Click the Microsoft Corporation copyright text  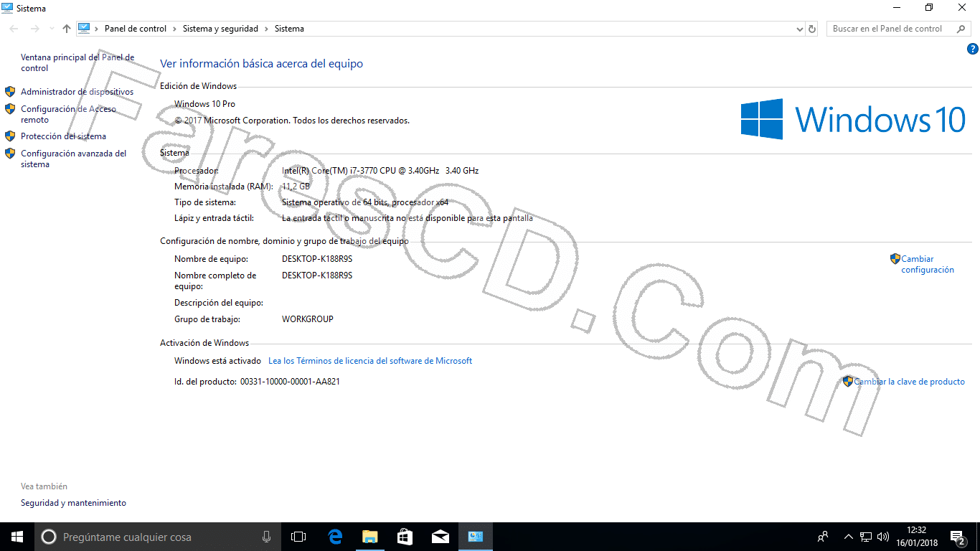click(292, 121)
